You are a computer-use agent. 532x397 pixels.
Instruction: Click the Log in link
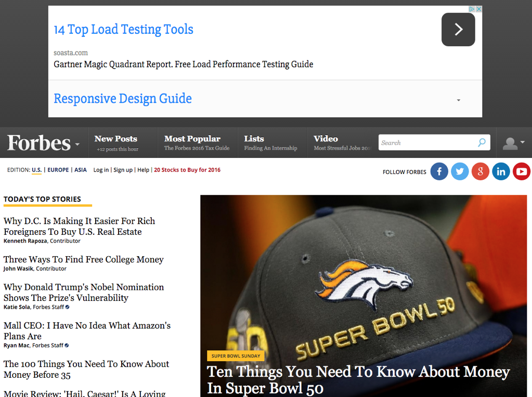101,170
